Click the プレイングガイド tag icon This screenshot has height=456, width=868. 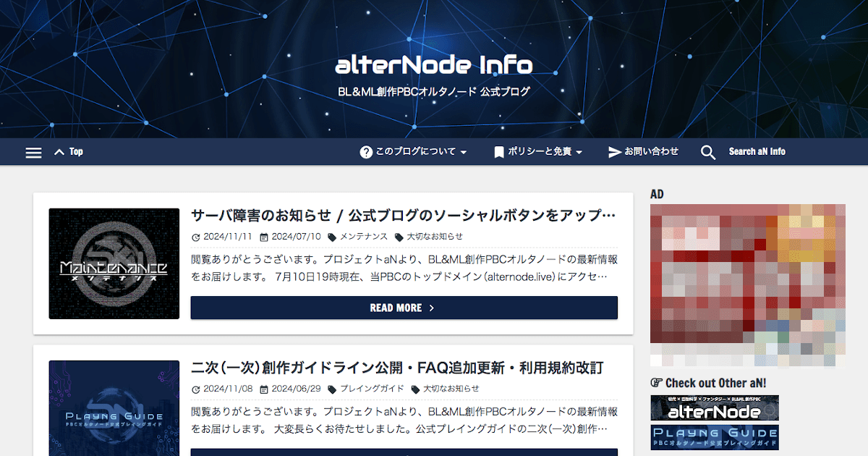pos(332,389)
